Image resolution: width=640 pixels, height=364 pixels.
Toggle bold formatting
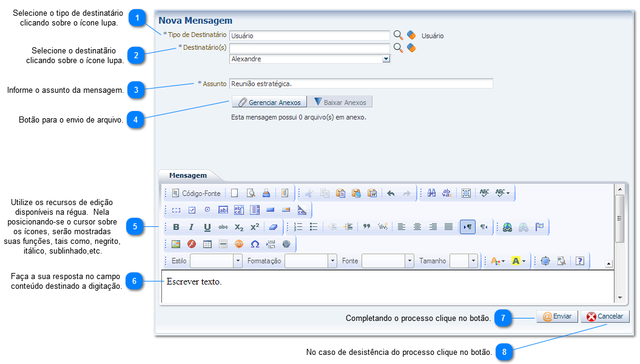[x=176, y=227]
